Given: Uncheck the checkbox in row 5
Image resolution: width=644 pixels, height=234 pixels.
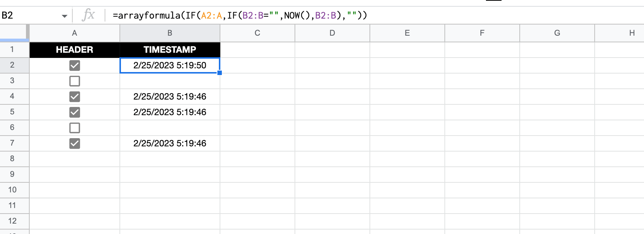Looking at the screenshot, I should 75,112.
